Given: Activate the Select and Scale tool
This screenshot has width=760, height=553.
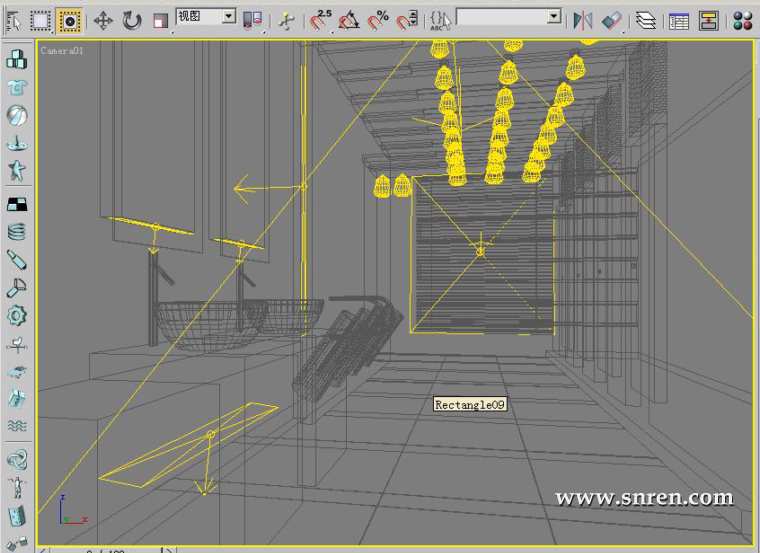Looking at the screenshot, I should (160, 21).
